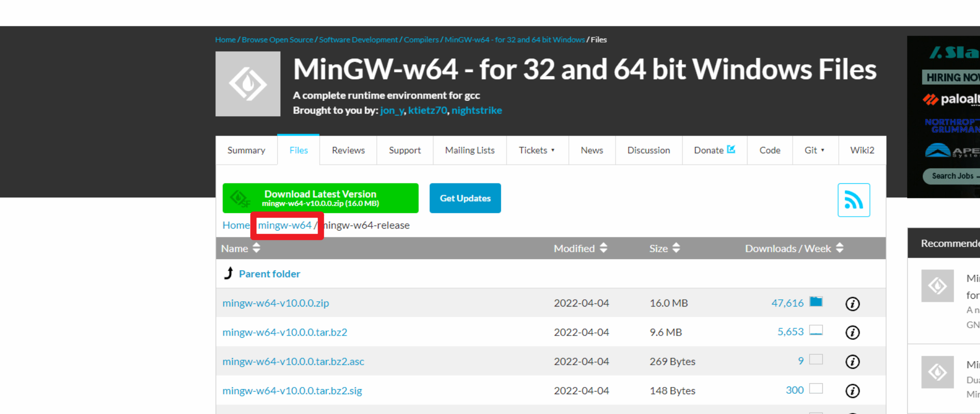Open MinGW-w64 for 32 and 64 bit Windows breadcrumb
This screenshot has width=980, height=414.
point(514,39)
